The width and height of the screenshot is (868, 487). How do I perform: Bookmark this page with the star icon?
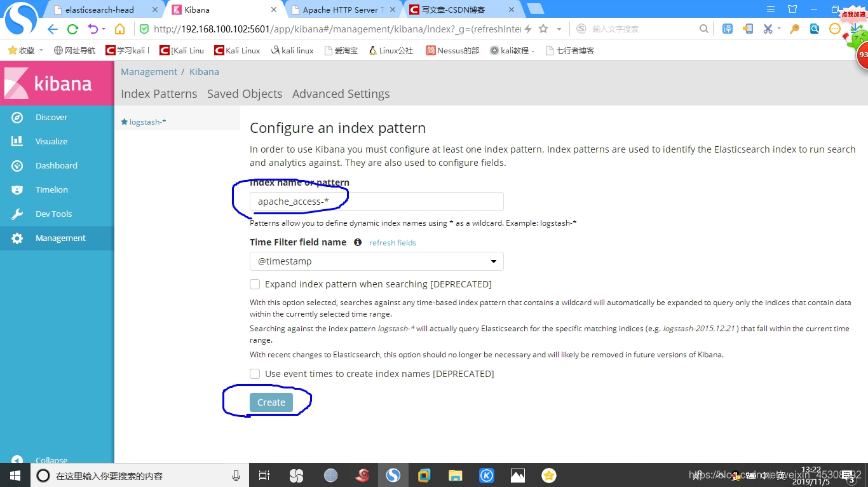click(543, 29)
